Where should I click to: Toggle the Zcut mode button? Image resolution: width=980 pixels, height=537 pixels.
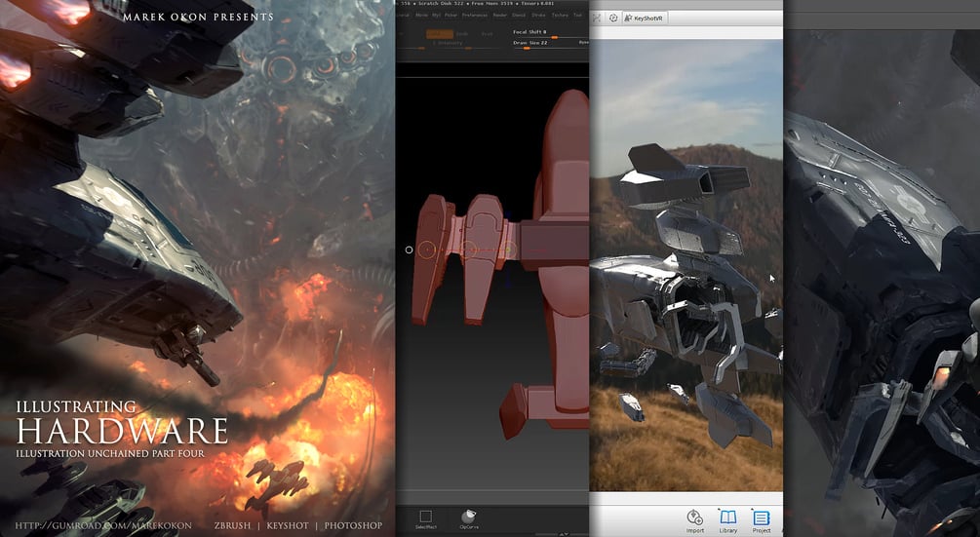(x=487, y=34)
